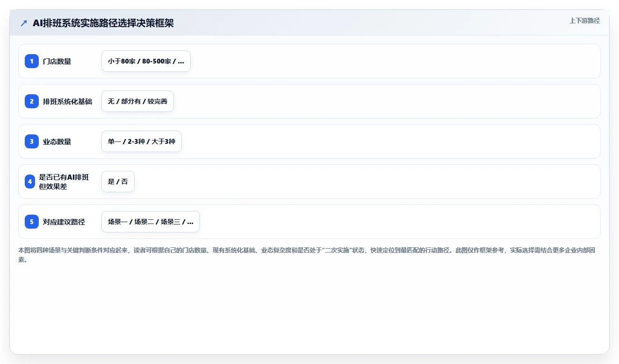This screenshot has height=364, width=619.
Task: Select the number 1 step badge
Action: [x=32, y=61]
